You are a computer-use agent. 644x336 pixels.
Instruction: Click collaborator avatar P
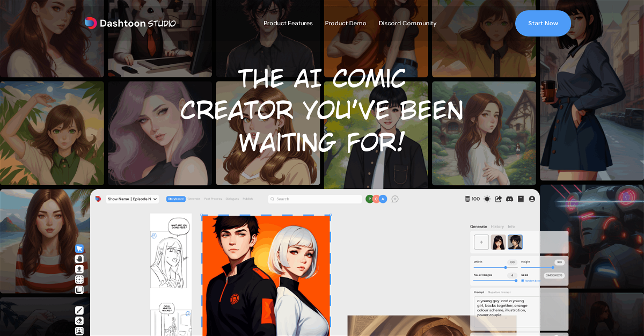(370, 199)
